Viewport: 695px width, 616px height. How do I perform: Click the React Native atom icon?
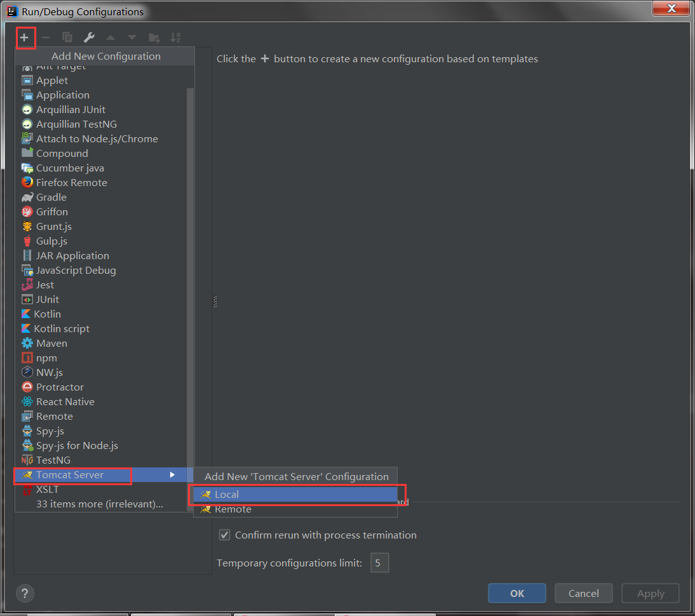coord(27,402)
